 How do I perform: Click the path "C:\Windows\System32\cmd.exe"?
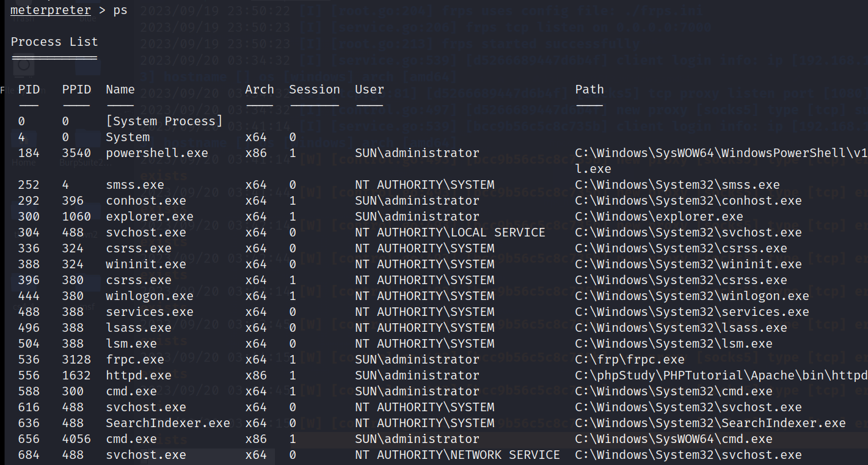674,391
